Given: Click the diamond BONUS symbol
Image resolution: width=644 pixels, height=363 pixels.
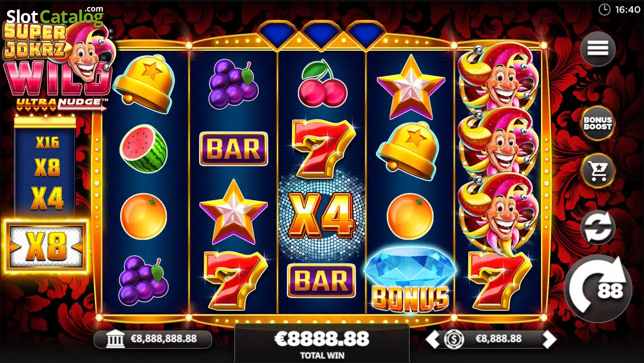Looking at the screenshot, I should [410, 280].
